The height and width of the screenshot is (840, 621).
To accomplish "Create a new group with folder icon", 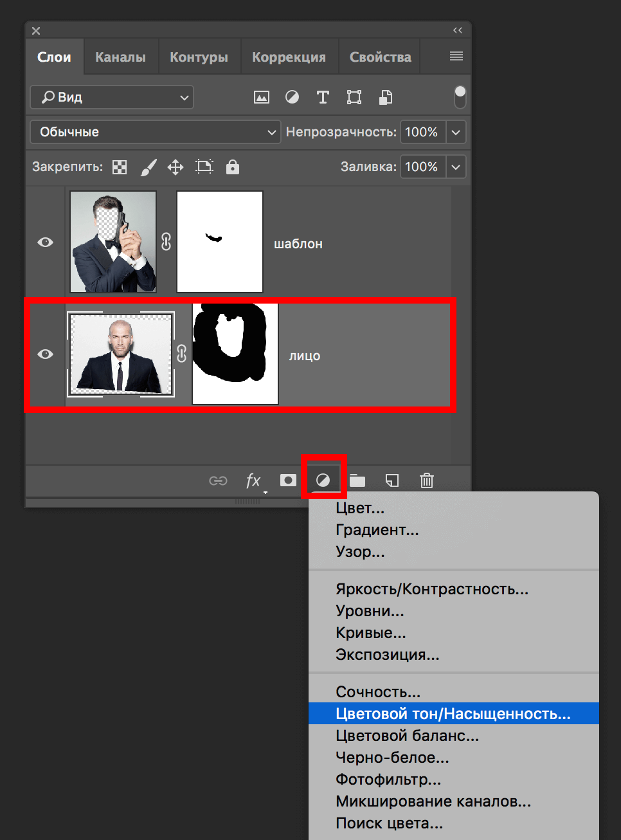I will click(x=357, y=480).
